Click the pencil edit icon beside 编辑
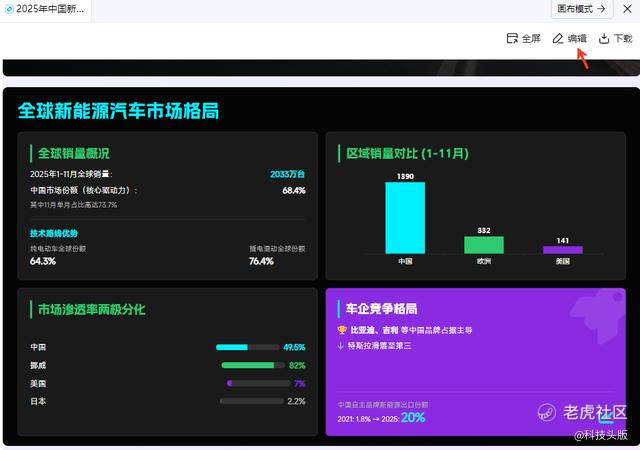640x450 pixels. click(x=558, y=38)
